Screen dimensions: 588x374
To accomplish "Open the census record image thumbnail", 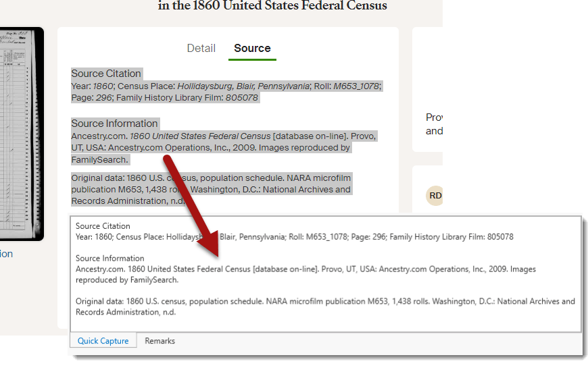I will click(22, 134).
